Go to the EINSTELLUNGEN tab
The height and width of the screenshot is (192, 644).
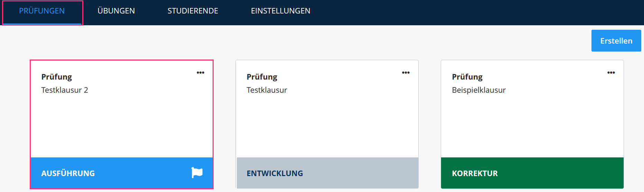pyautogui.click(x=281, y=11)
